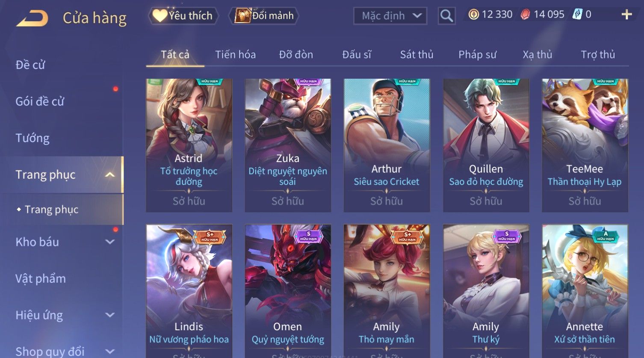Image resolution: width=644 pixels, height=358 pixels.
Task: Switch to the Pháp sư tab
Action: [x=477, y=55]
